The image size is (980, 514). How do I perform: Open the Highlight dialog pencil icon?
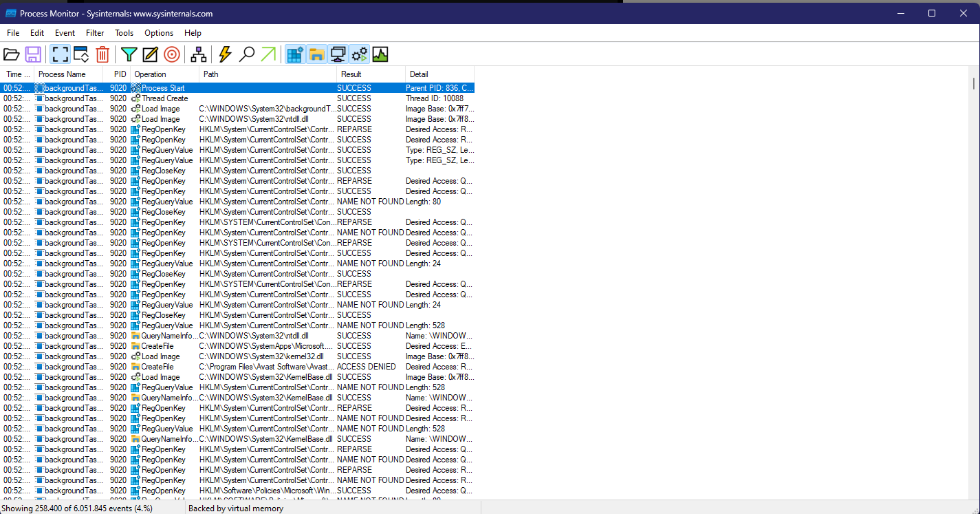(150, 54)
